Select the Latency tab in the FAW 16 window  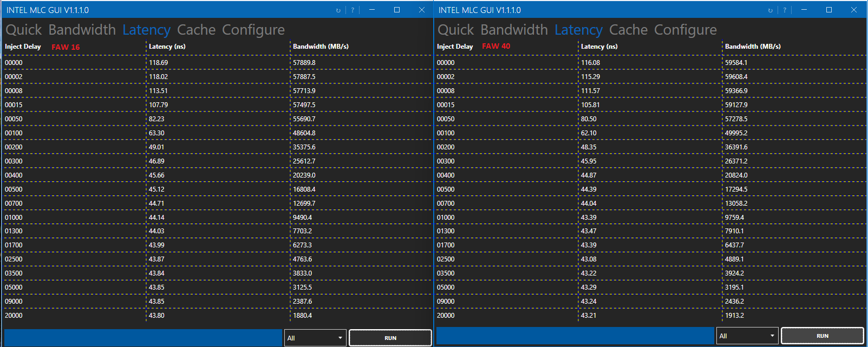tap(146, 30)
